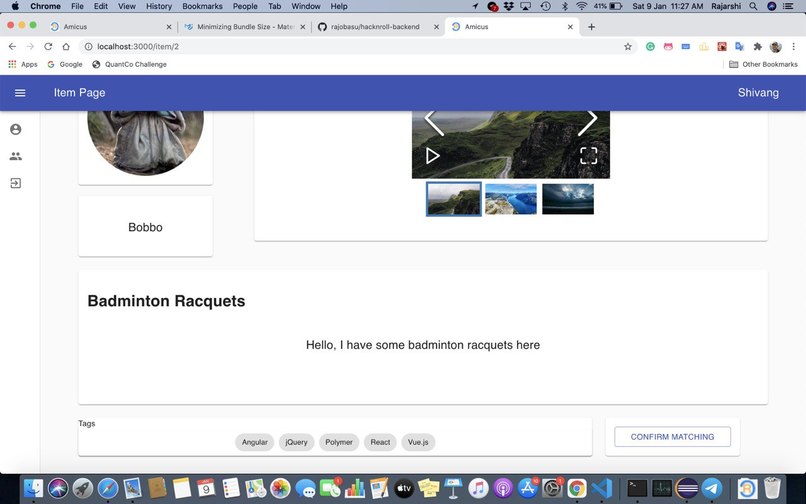Click the Confirm Matching button
The height and width of the screenshot is (504, 806).
(x=672, y=437)
